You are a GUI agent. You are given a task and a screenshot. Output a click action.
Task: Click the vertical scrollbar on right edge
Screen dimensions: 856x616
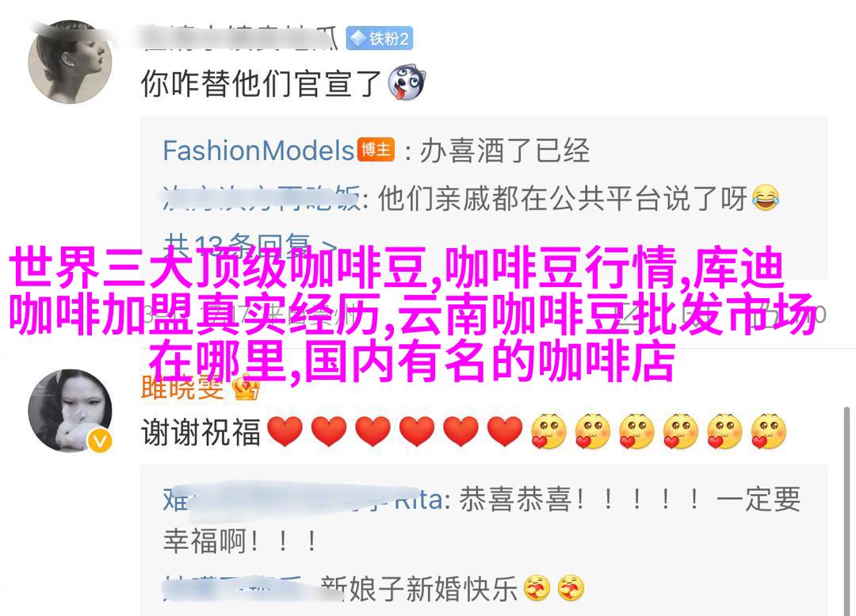pos(846,511)
